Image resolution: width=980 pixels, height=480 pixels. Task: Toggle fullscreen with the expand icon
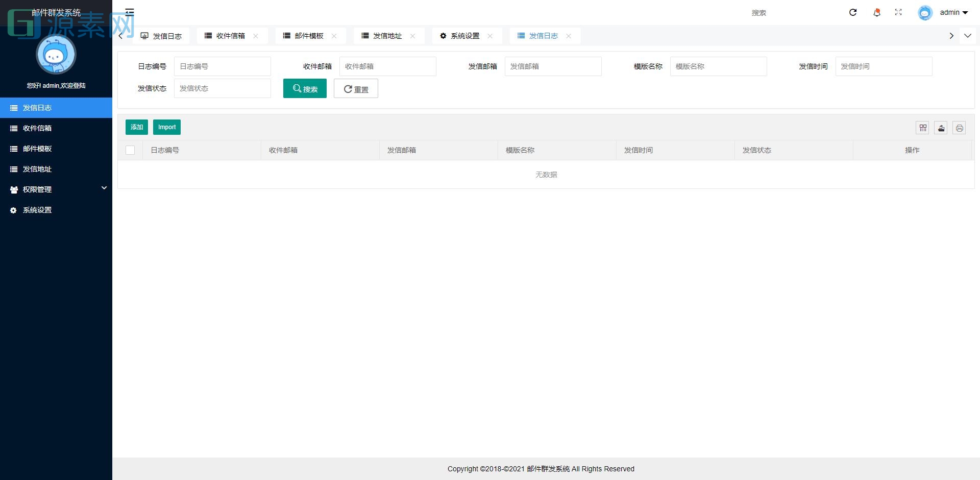coord(898,13)
